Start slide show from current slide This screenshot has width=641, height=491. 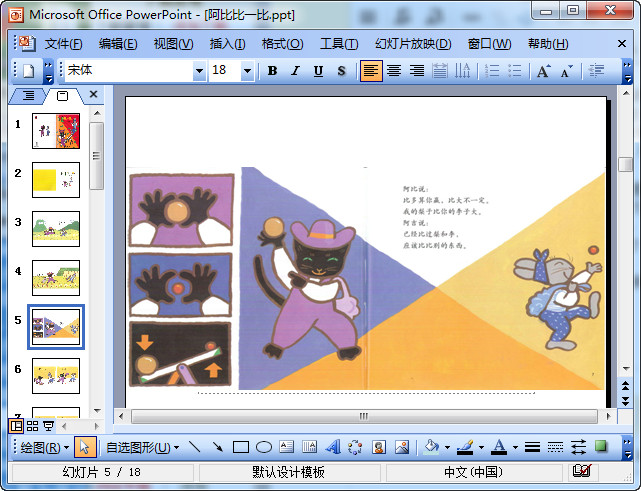point(48,426)
